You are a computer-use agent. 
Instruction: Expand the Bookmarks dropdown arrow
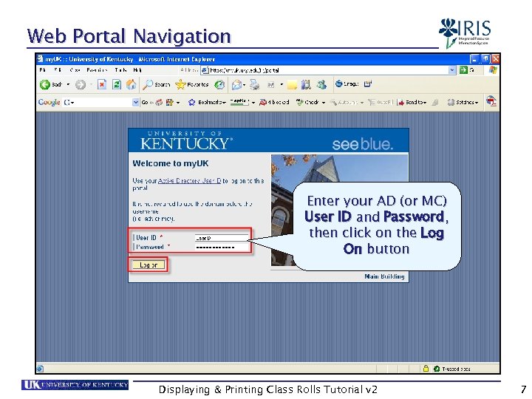click(224, 103)
